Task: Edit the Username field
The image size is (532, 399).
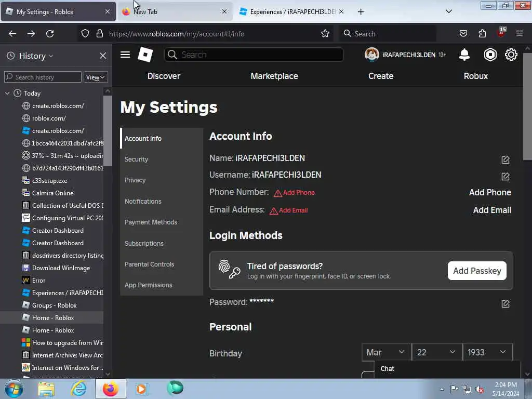Action: pos(505,177)
